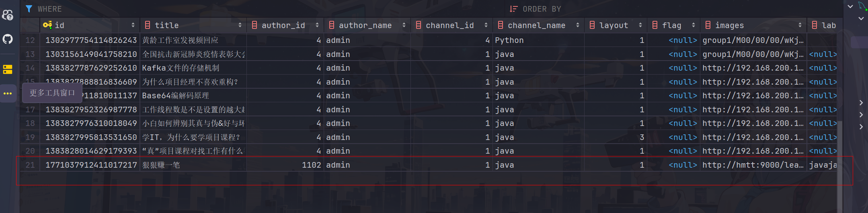Viewport: 868px width, 213px height.
Task: Select the author_name cell in row 21
Action: [367, 165]
